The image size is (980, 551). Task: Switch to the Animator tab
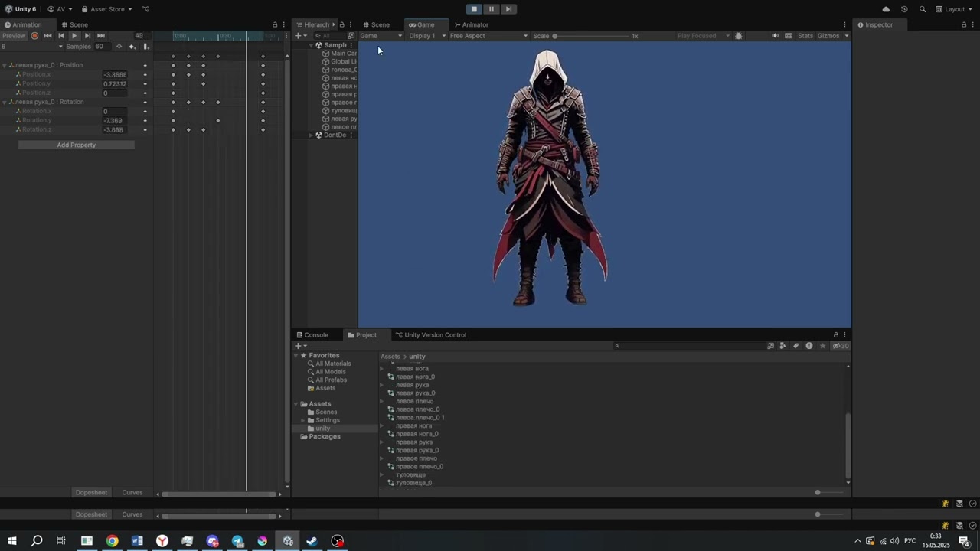coord(472,24)
